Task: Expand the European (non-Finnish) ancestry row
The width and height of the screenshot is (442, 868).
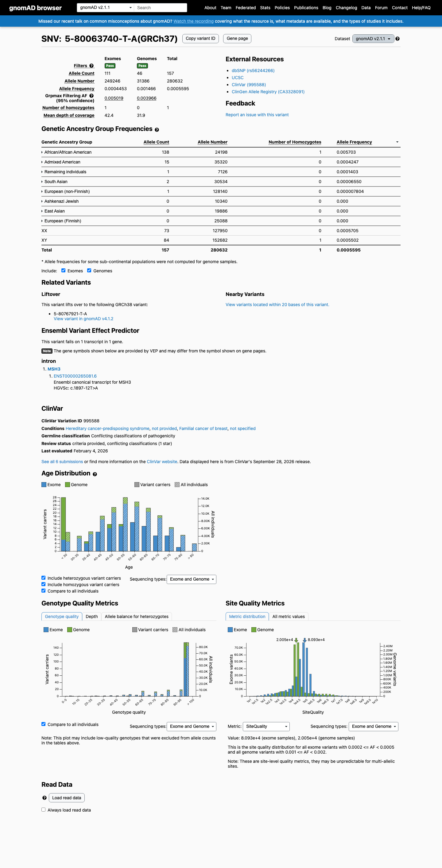Action: click(x=66, y=191)
